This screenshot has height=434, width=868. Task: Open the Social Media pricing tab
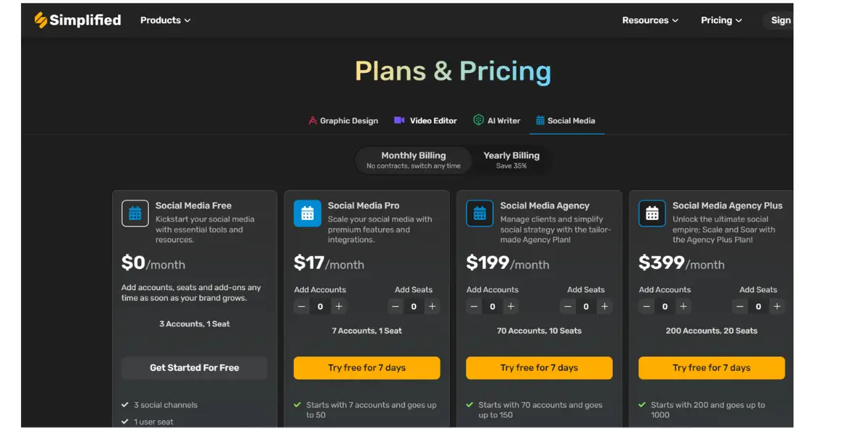tap(566, 121)
